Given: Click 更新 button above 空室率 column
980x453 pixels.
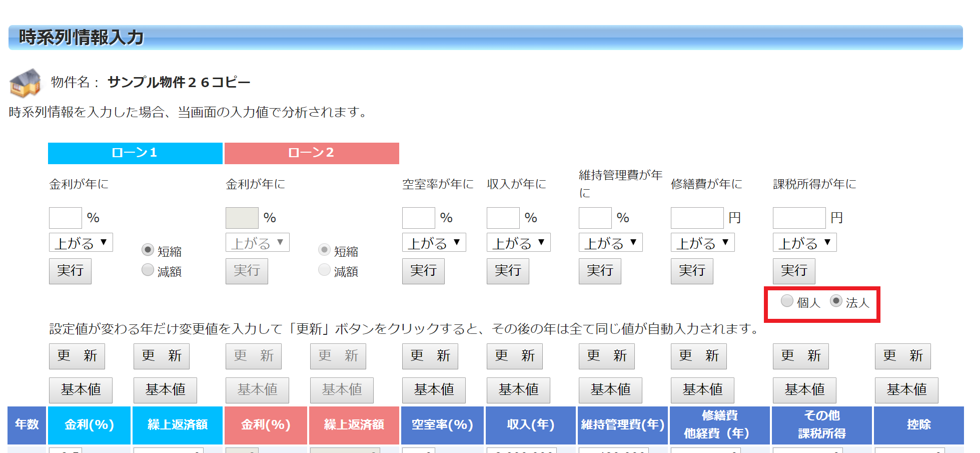Looking at the screenshot, I should coord(430,356).
